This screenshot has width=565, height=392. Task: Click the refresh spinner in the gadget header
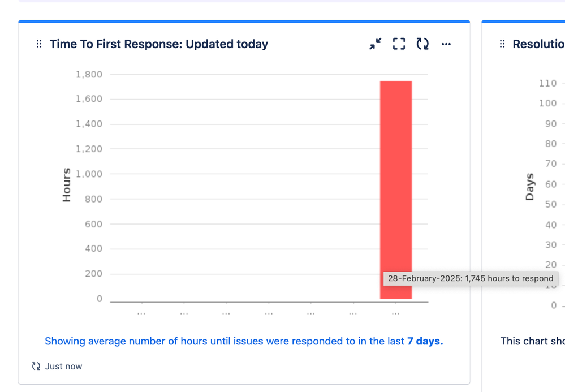422,44
